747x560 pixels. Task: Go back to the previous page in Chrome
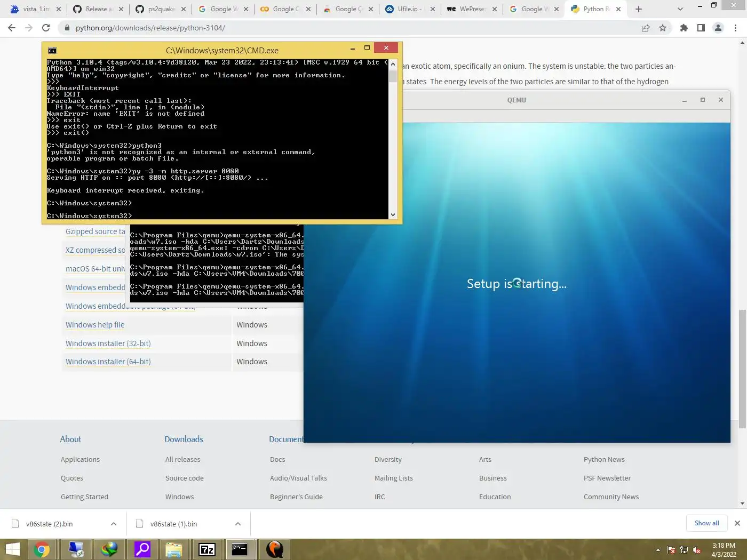pos(12,28)
